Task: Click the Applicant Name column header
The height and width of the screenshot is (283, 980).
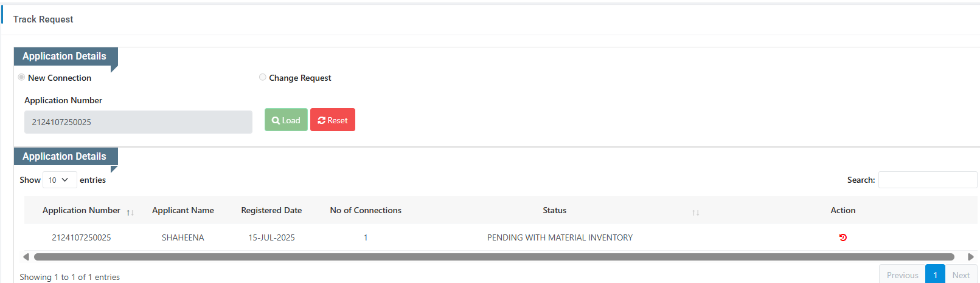Action: pyautogui.click(x=183, y=210)
